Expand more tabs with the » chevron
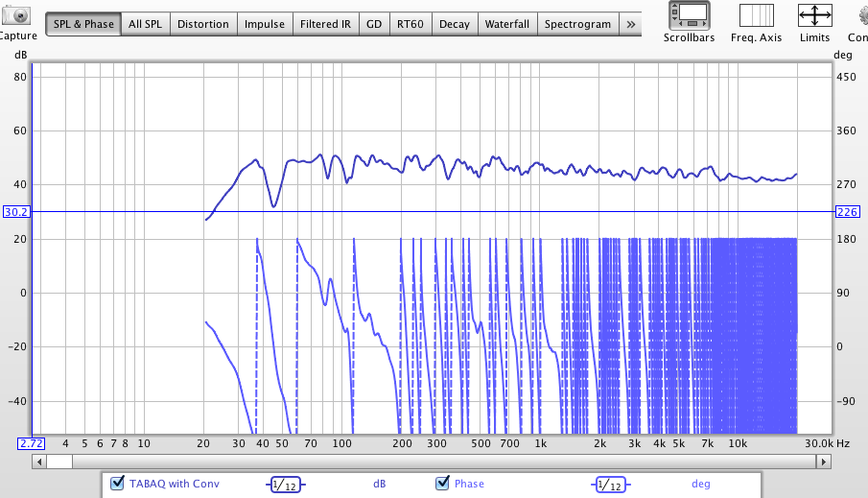 [x=630, y=24]
